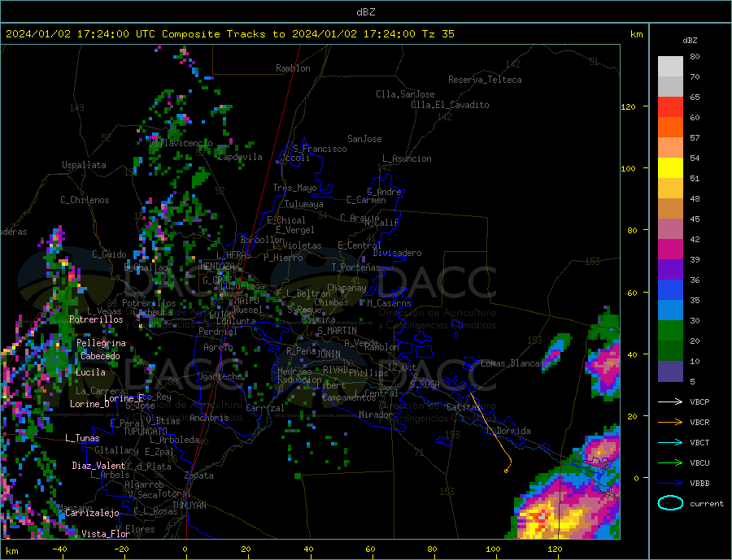Choose the whitish swatch between 80 and 70
Image resolution: width=732 pixels, height=560 pixels.
(x=670, y=67)
